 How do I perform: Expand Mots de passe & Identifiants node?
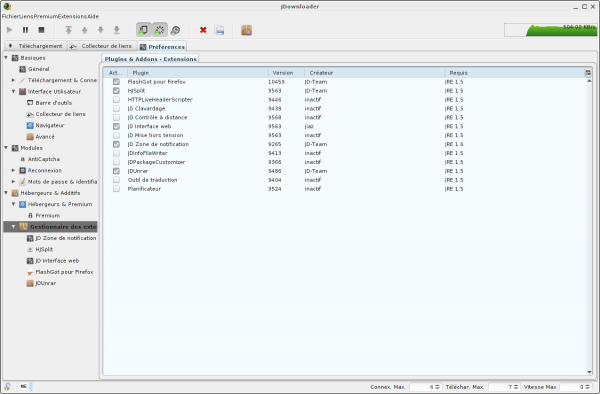14,182
